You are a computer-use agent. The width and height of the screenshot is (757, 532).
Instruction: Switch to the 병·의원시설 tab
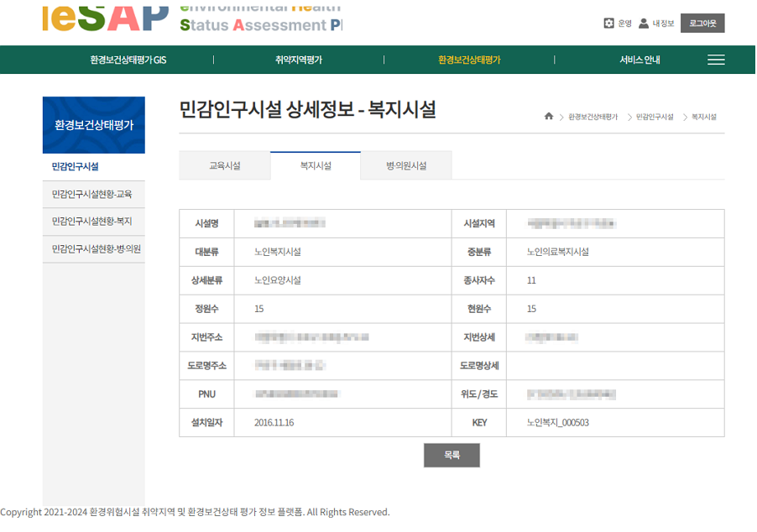pyautogui.click(x=406, y=165)
